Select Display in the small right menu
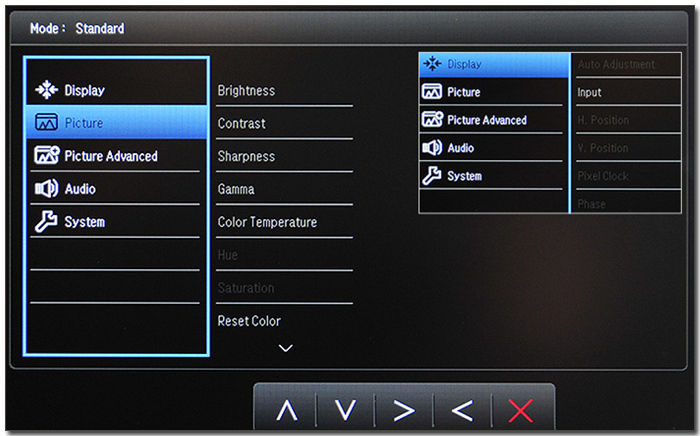Image resolution: width=700 pixels, height=436 pixels. pyautogui.click(x=464, y=65)
